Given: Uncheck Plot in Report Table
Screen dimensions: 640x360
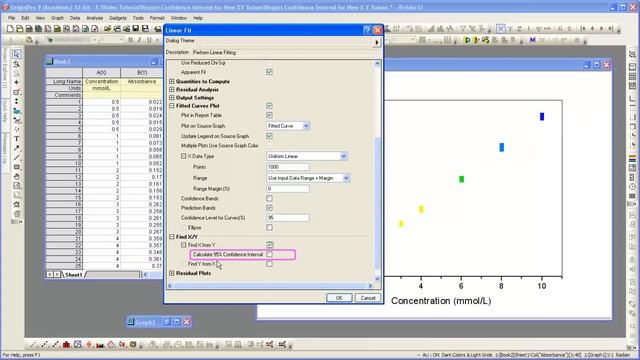Looking at the screenshot, I should 269,116.
